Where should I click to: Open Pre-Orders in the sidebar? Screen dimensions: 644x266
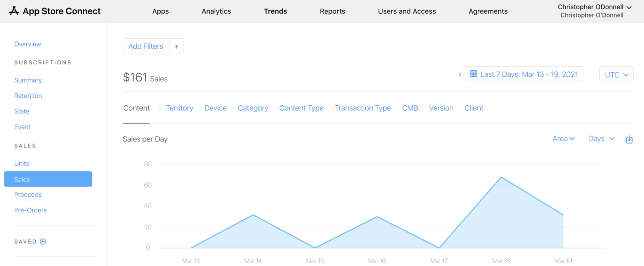click(x=30, y=210)
